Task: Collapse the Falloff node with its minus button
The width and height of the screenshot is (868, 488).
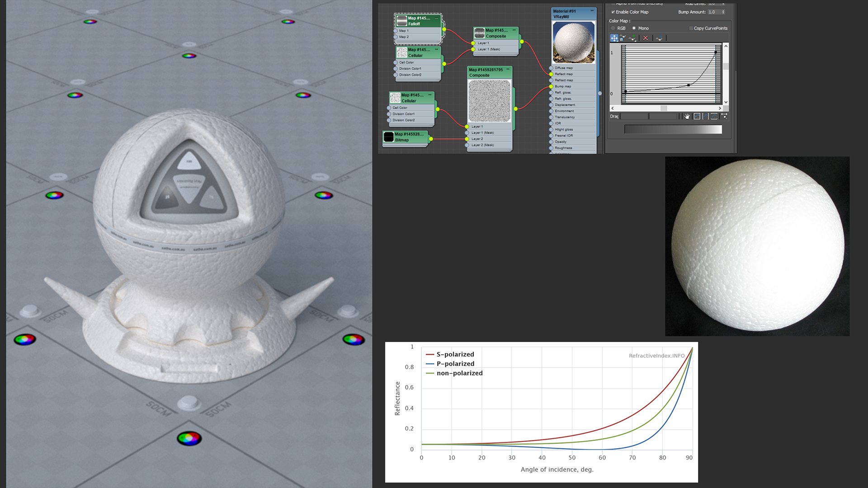Action: 437,19
